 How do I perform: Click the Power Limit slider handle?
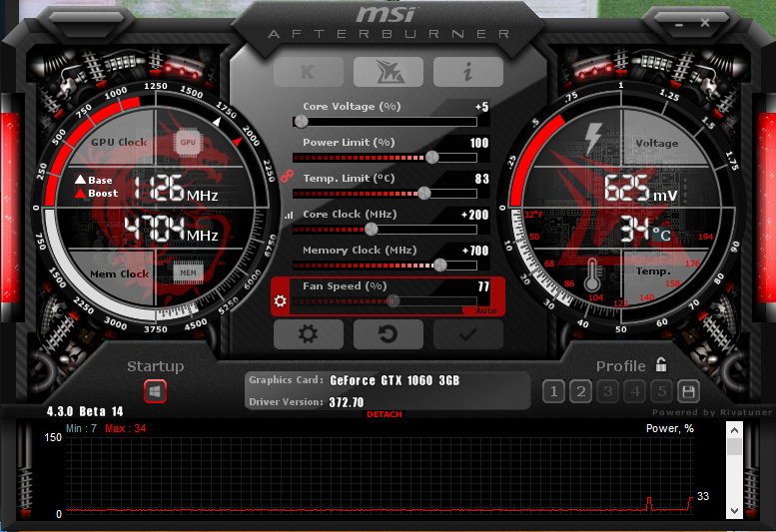[432, 158]
